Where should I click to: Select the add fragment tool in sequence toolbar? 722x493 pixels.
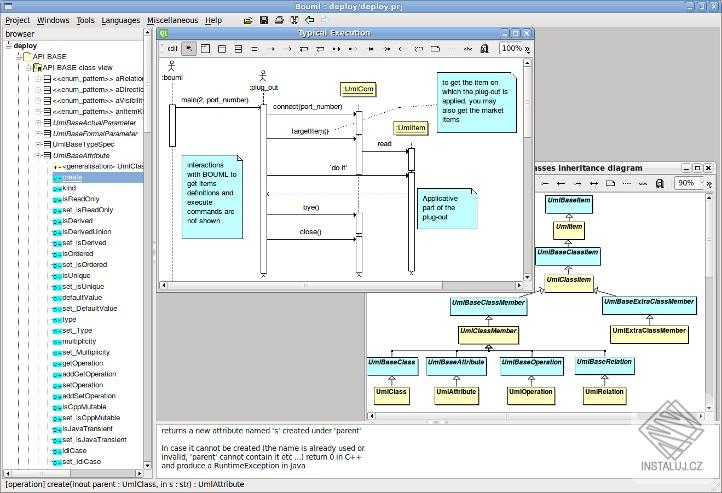point(205,48)
